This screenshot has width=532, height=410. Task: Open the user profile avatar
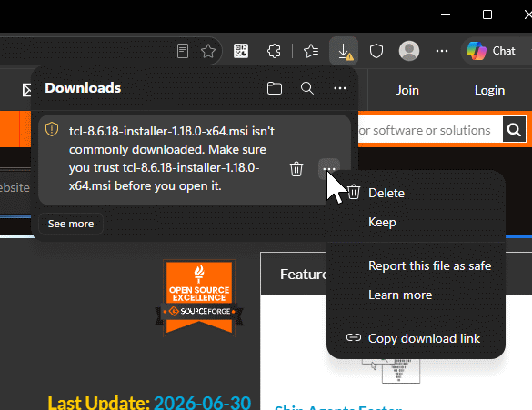409,51
